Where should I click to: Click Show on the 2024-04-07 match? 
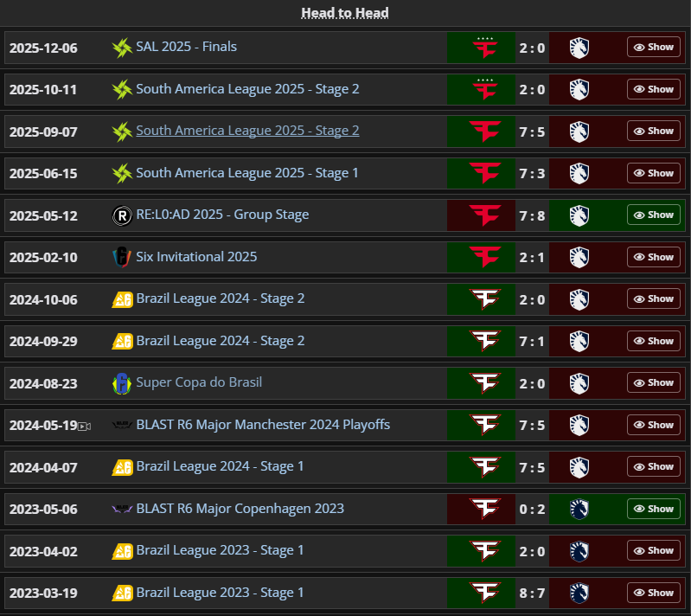[654, 467]
